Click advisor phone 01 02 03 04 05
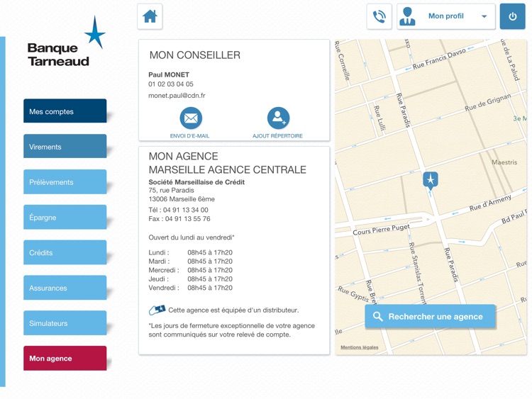 pyautogui.click(x=171, y=84)
